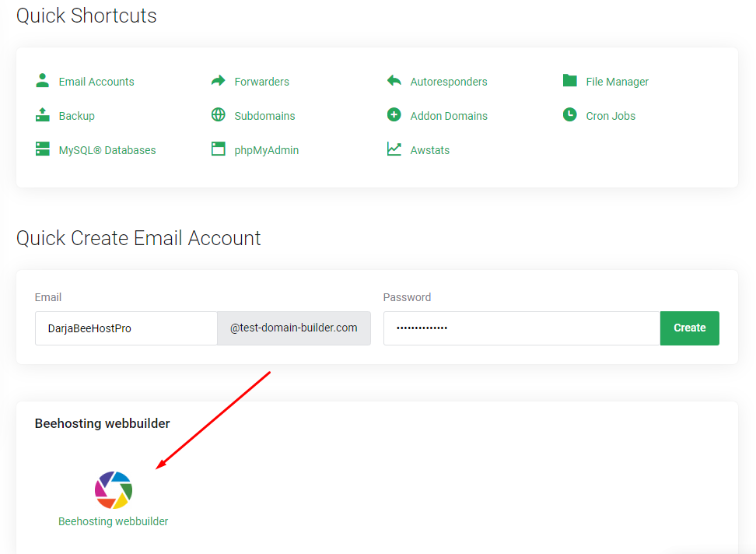Select the MySQL Databases icon
The width and height of the screenshot is (756, 554).
[x=42, y=149]
